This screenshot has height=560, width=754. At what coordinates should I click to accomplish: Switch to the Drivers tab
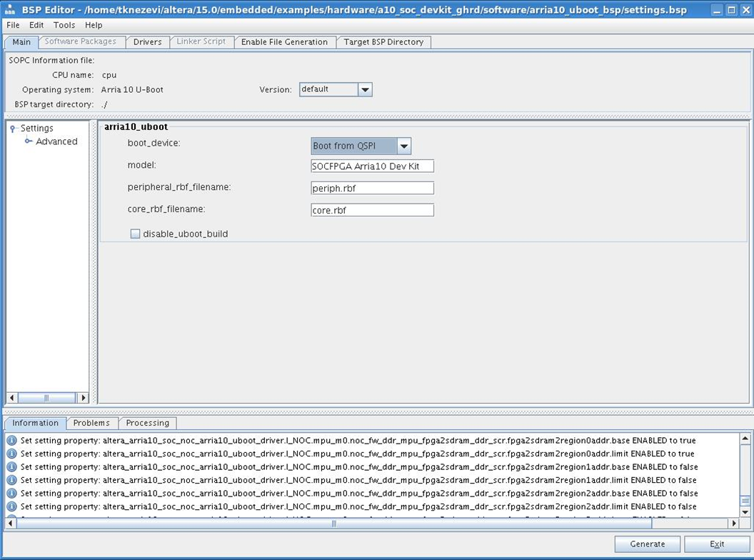click(x=147, y=42)
